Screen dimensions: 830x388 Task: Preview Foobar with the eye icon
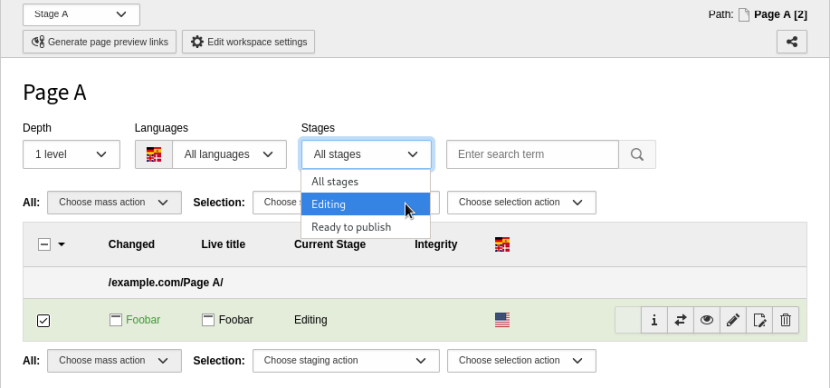[x=707, y=320]
